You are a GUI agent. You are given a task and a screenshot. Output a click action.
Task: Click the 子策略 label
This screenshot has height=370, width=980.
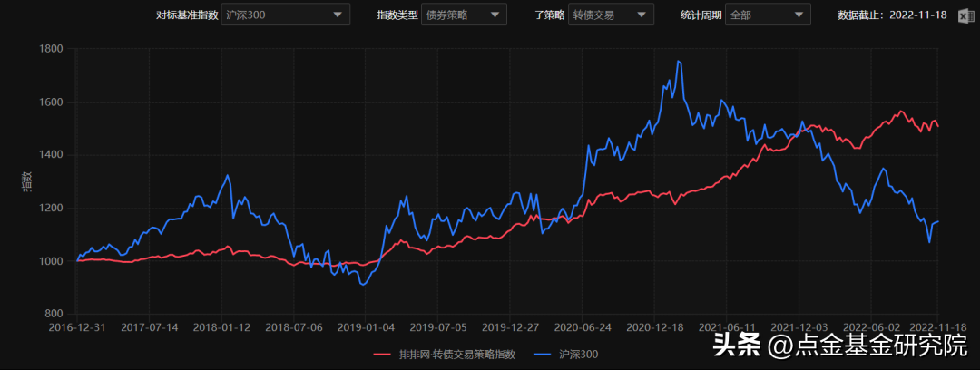pos(549,15)
